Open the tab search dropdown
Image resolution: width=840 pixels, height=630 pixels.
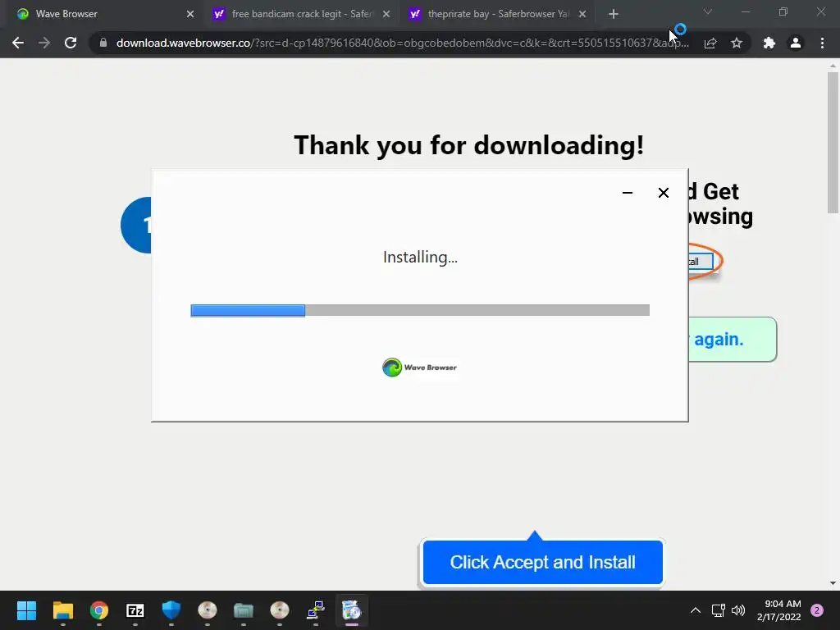click(708, 11)
